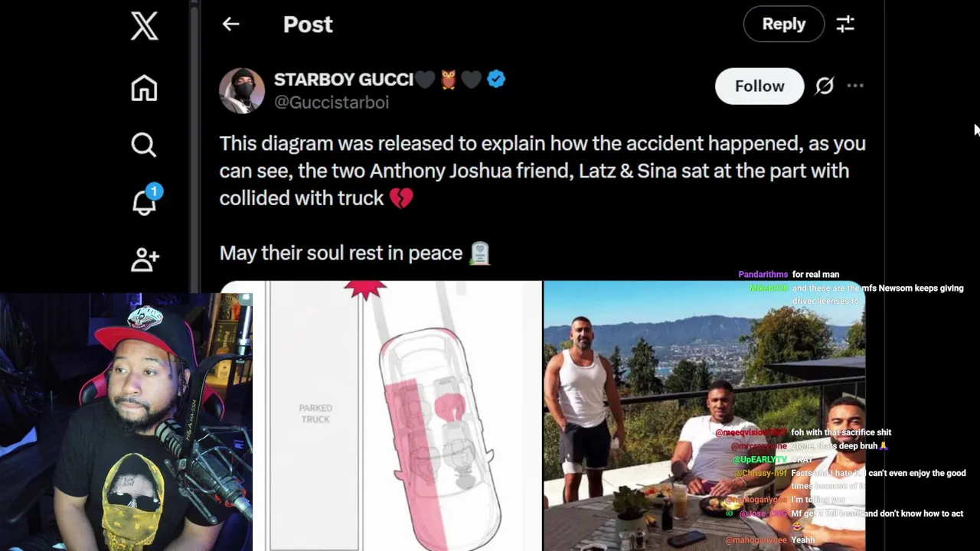
Task: Open the STARBOY GUCCI display name link
Action: point(343,80)
